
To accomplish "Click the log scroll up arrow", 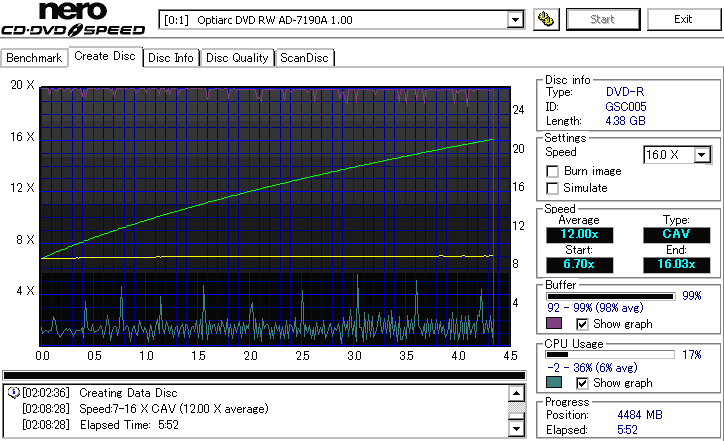I will tap(516, 394).
